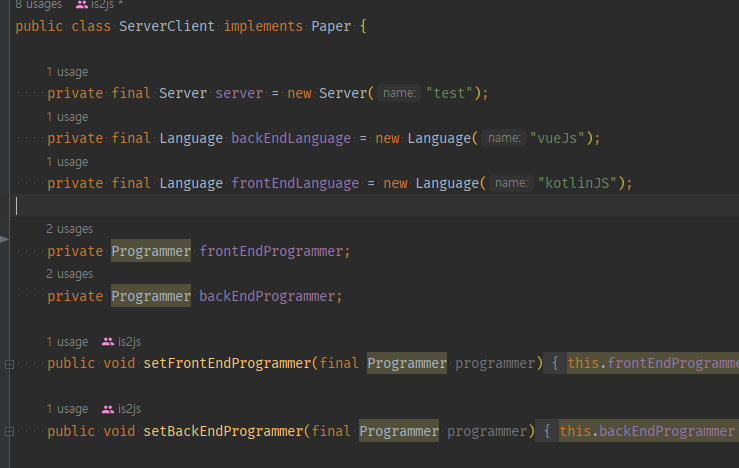This screenshot has height=468, width=739.
Task: Click the setBackEndProgrammer method name
Action: 223,431
